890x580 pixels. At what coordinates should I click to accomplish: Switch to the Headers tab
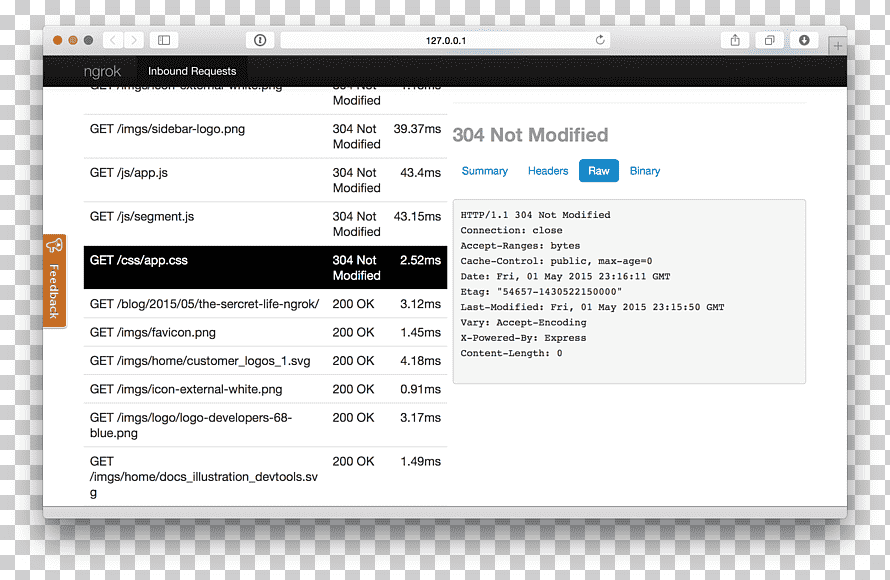[x=548, y=171]
